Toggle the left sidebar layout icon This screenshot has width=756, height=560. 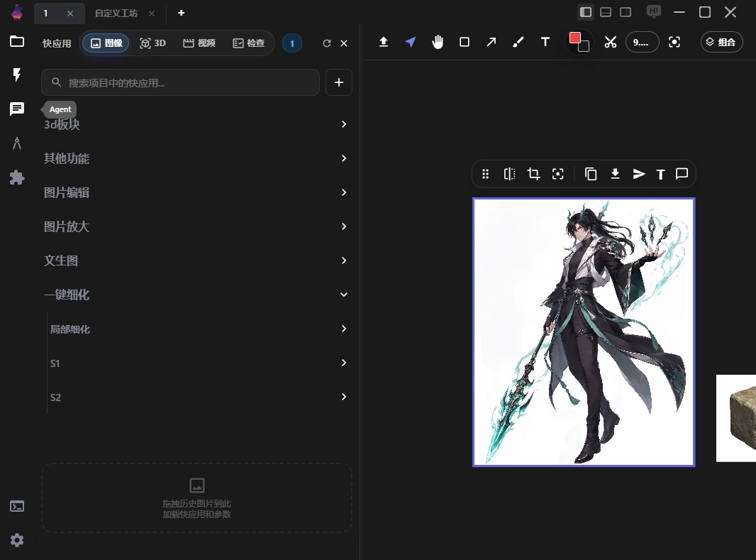pyautogui.click(x=586, y=12)
